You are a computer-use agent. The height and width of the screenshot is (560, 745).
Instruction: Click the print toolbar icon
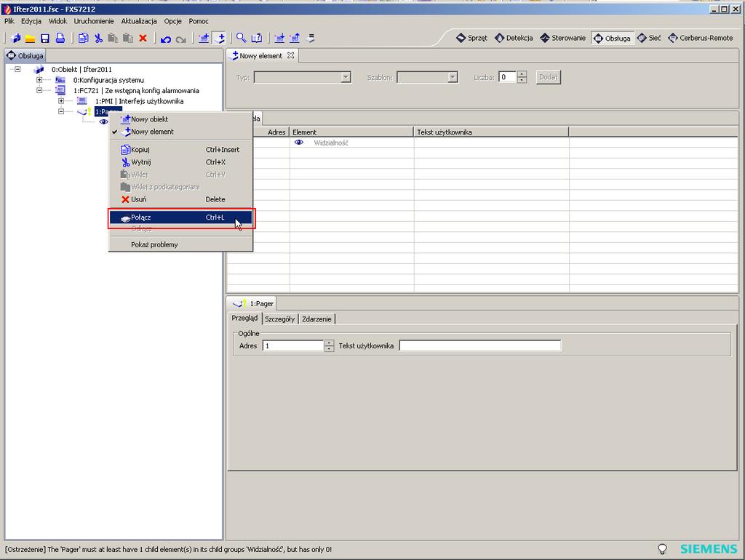coord(60,38)
